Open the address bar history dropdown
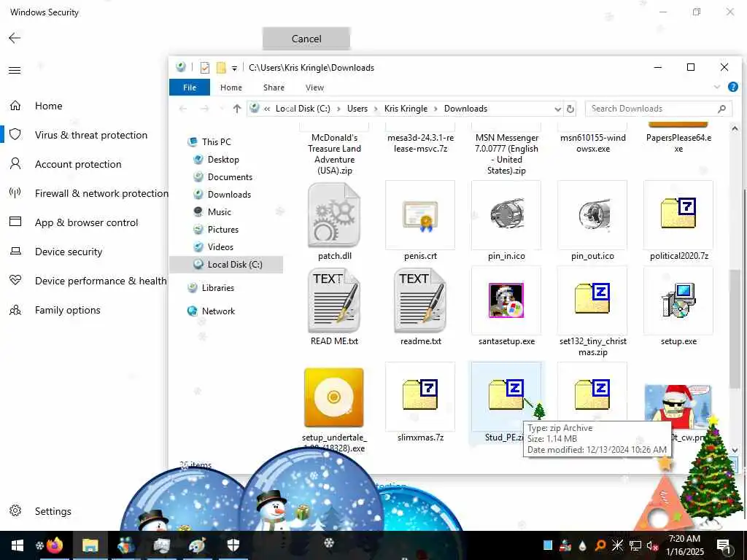This screenshot has height=560, width=747. pyautogui.click(x=558, y=109)
